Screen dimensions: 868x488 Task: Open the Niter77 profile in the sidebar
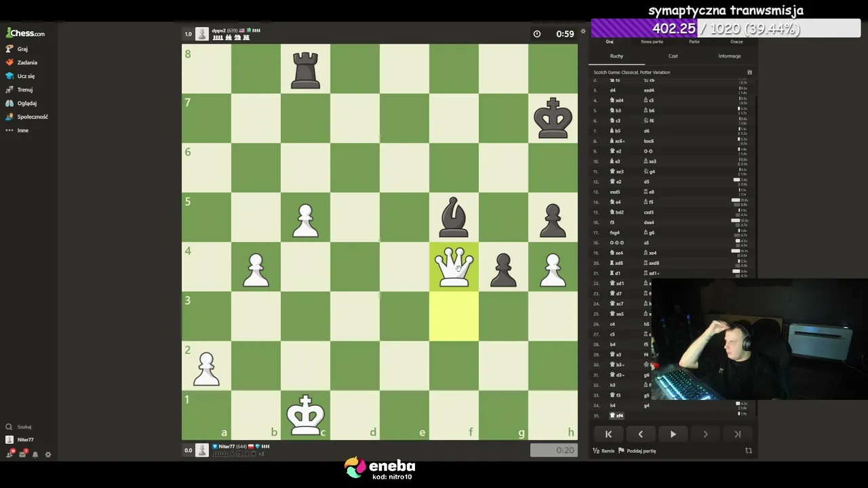coord(20,440)
